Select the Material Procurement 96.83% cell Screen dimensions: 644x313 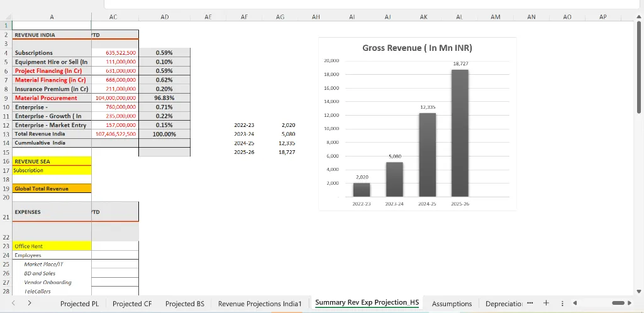pyautogui.click(x=164, y=98)
